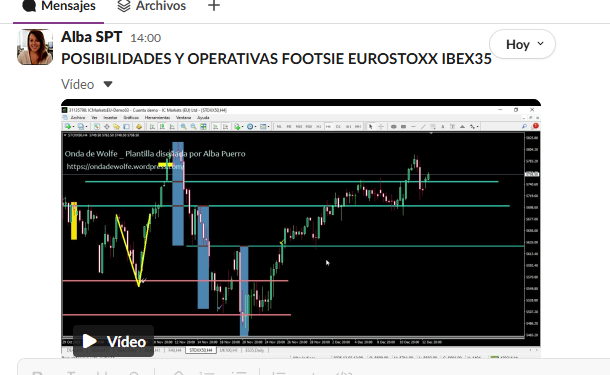The width and height of the screenshot is (610, 375).
Task: Select the message text POSIBILIDADES Y OPERATIVAS FOOTSIE
Action: (x=203, y=59)
